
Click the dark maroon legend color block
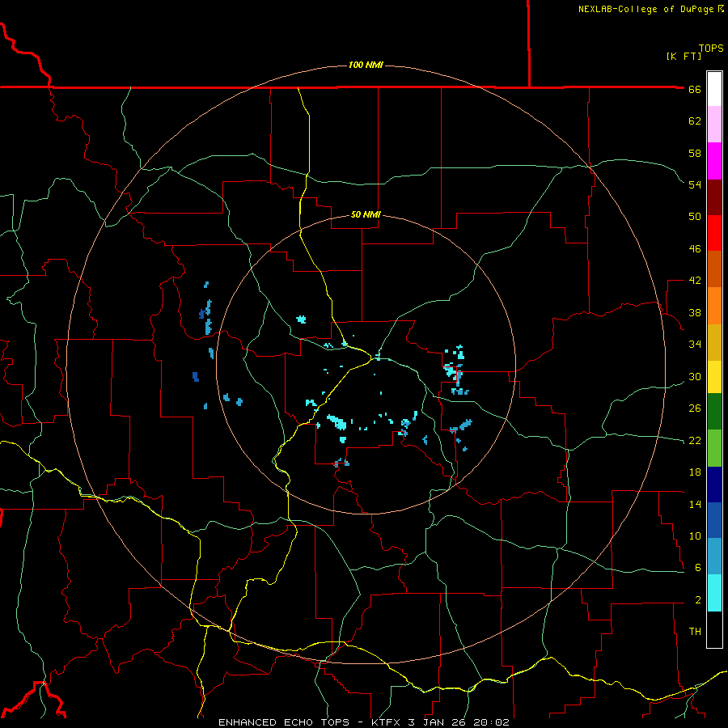click(x=714, y=197)
